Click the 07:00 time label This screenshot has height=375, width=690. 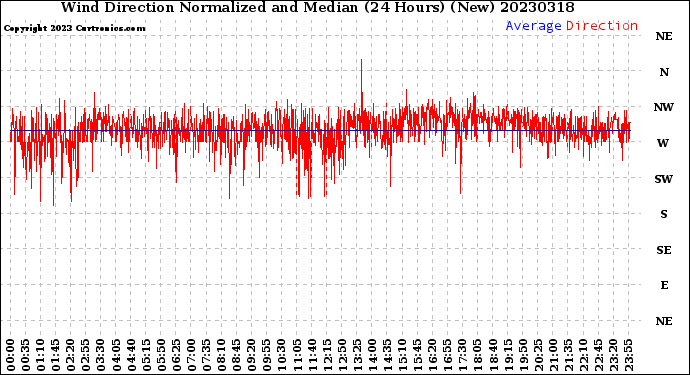click(x=191, y=355)
